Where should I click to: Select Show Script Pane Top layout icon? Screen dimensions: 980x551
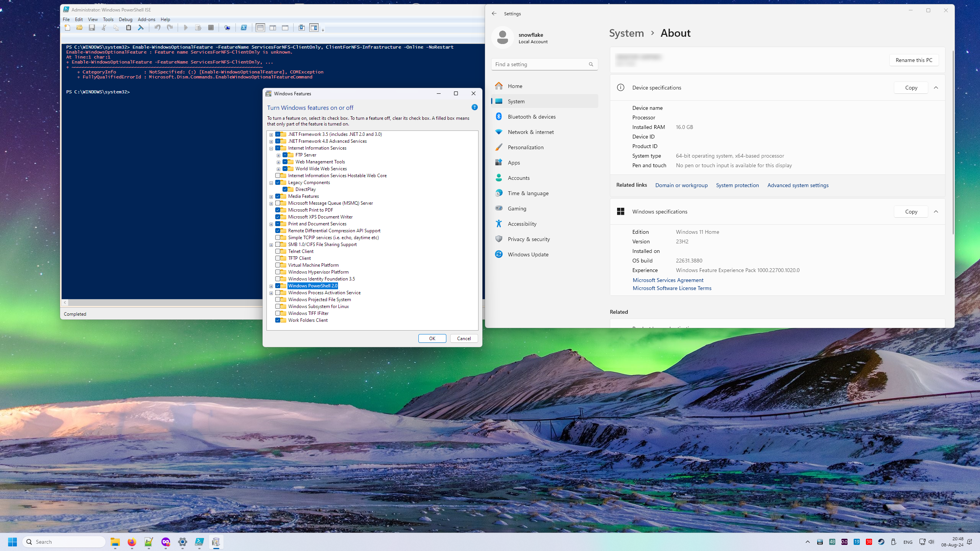260,28
